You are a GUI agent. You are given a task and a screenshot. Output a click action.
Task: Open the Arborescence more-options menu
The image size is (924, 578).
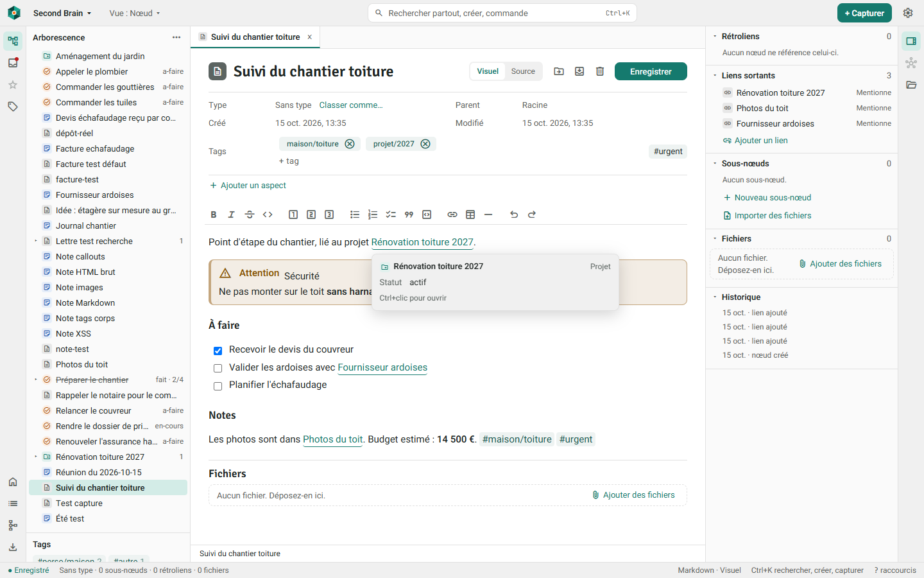(x=176, y=37)
